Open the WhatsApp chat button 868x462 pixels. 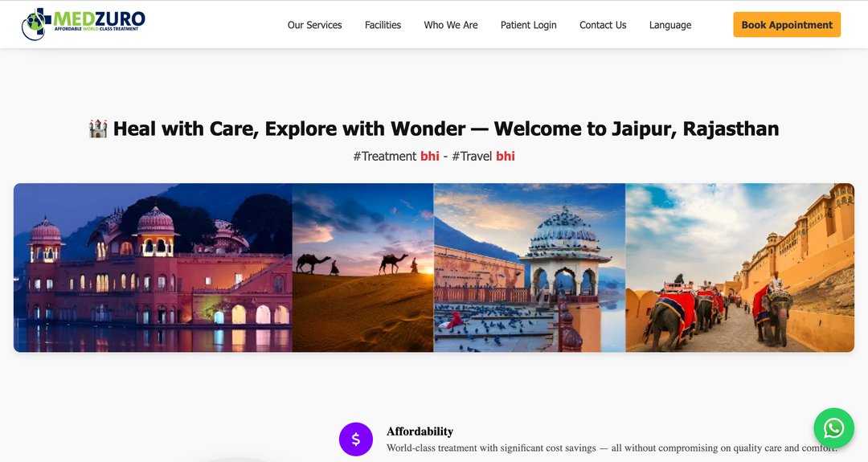[833, 427]
